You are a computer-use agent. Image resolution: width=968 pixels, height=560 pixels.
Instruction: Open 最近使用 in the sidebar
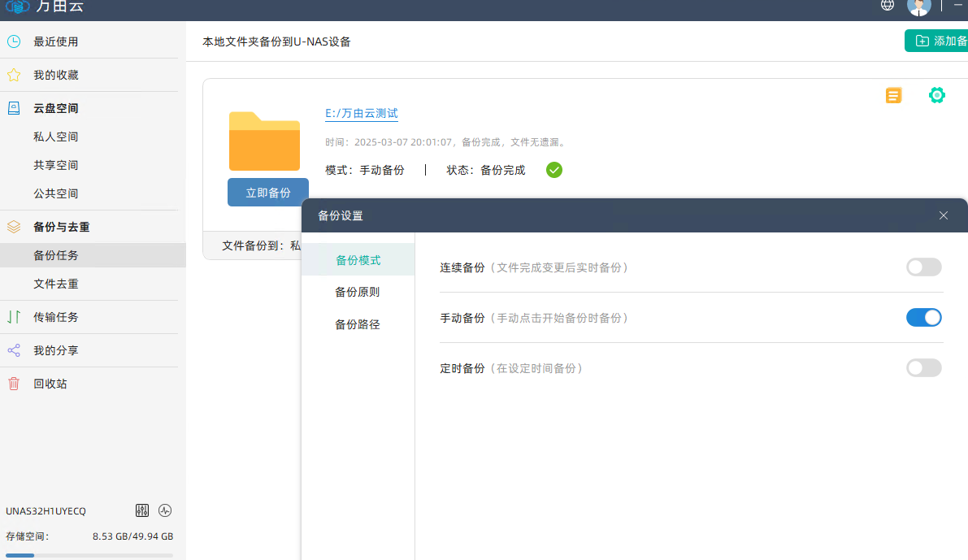click(x=55, y=41)
